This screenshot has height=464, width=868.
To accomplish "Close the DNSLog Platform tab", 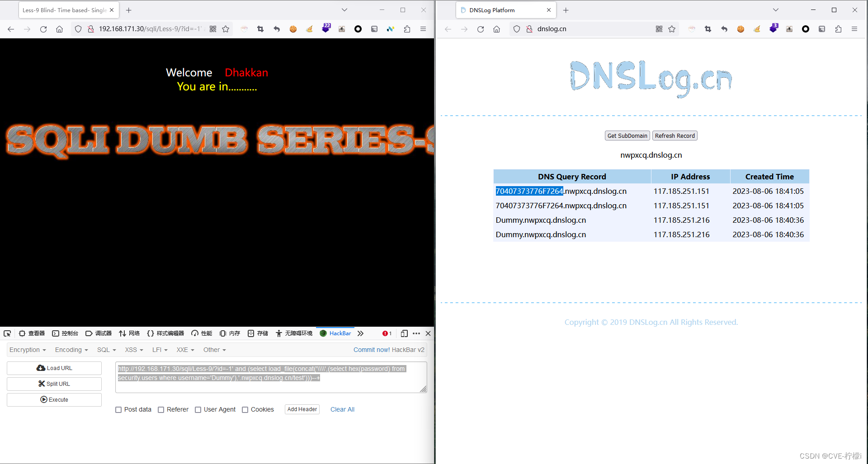I will click(x=549, y=10).
